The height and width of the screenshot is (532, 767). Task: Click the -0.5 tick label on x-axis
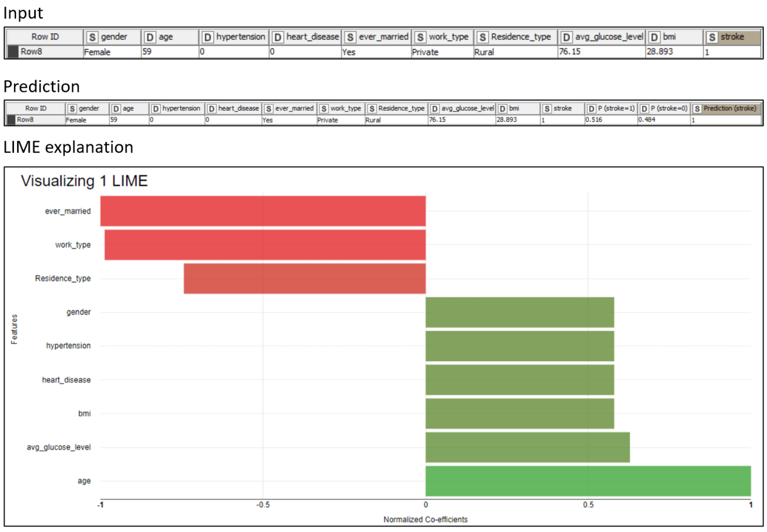tap(263, 505)
